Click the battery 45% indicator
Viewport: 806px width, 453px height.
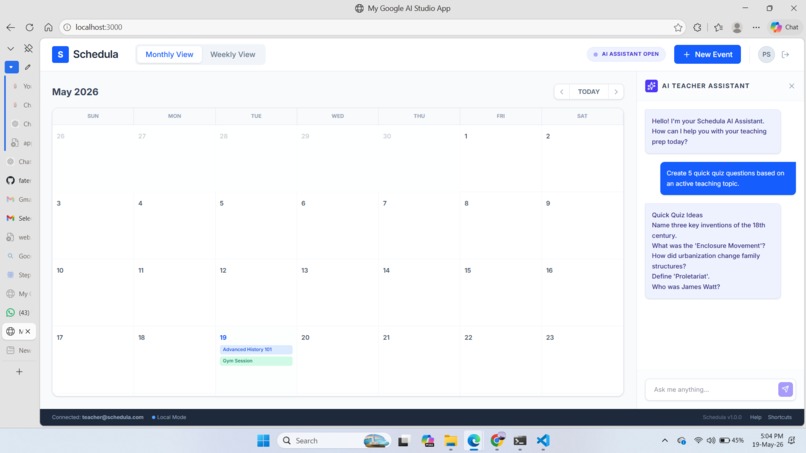731,441
